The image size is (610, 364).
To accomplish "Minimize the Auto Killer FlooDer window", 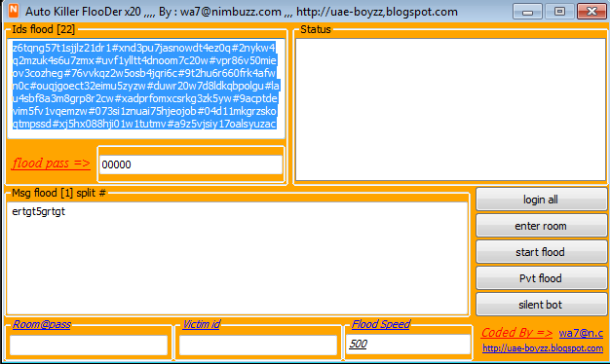I will point(527,12).
